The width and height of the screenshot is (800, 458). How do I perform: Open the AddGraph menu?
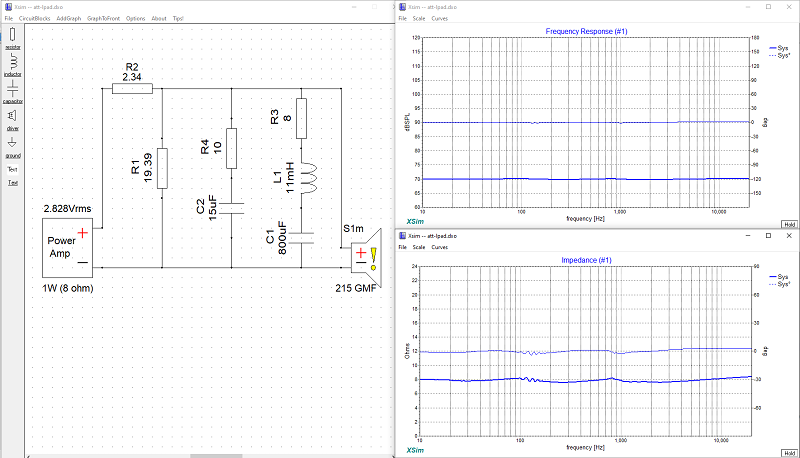pos(69,18)
